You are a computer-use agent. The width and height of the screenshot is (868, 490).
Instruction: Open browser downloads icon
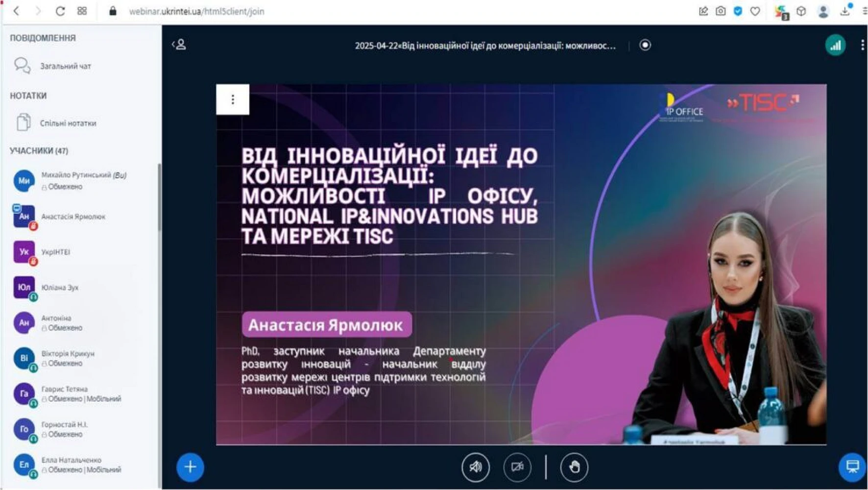point(845,11)
